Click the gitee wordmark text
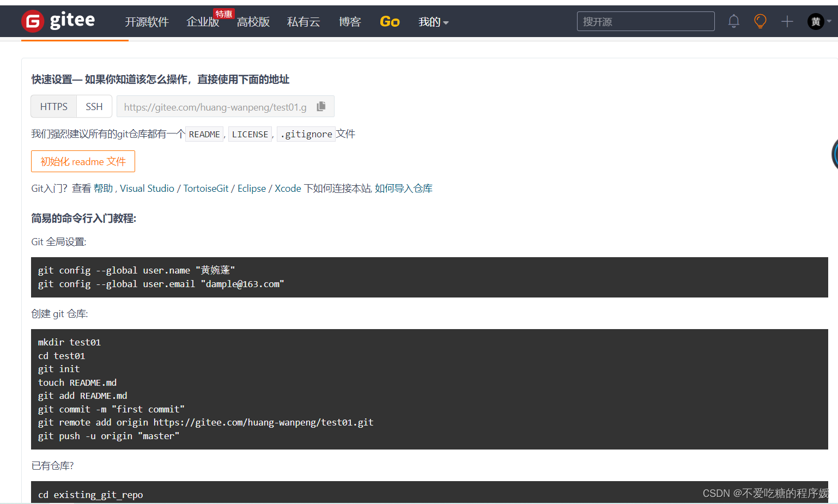838x504 pixels. point(72,21)
